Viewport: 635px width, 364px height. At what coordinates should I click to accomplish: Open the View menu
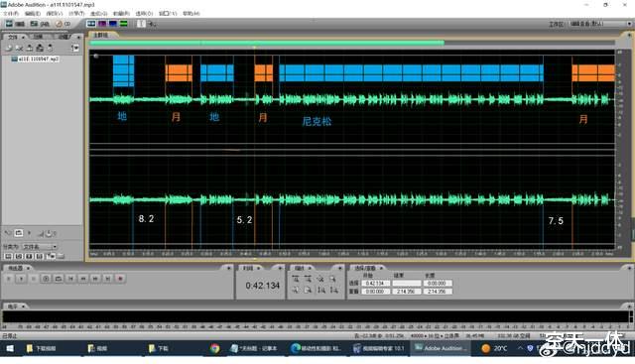(x=55, y=13)
